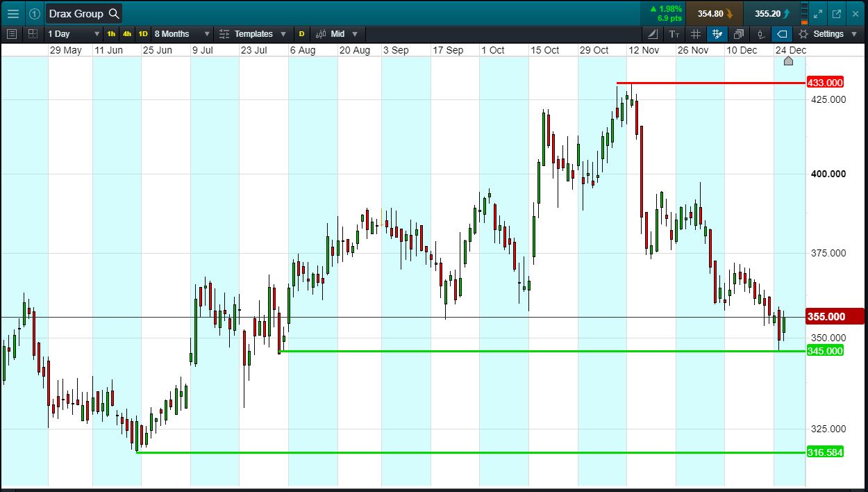Expand chart to full screen
This screenshot has width=868, height=492.
(818, 13)
